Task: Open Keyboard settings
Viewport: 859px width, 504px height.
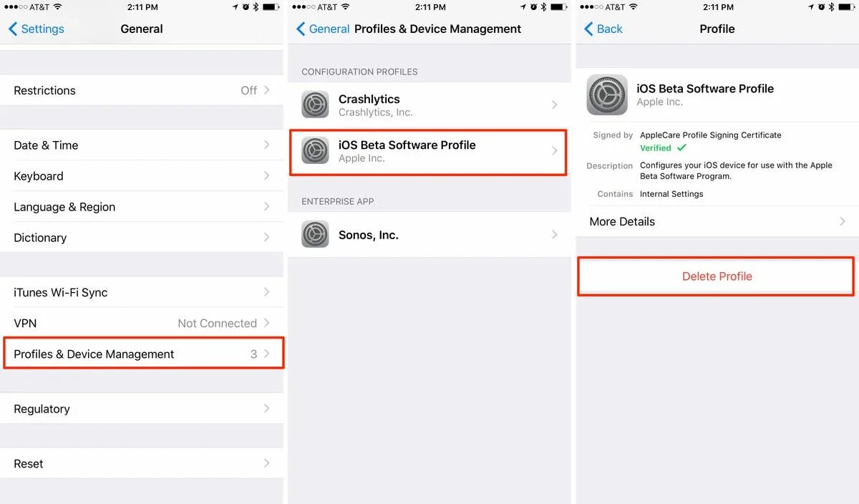Action: tap(142, 175)
